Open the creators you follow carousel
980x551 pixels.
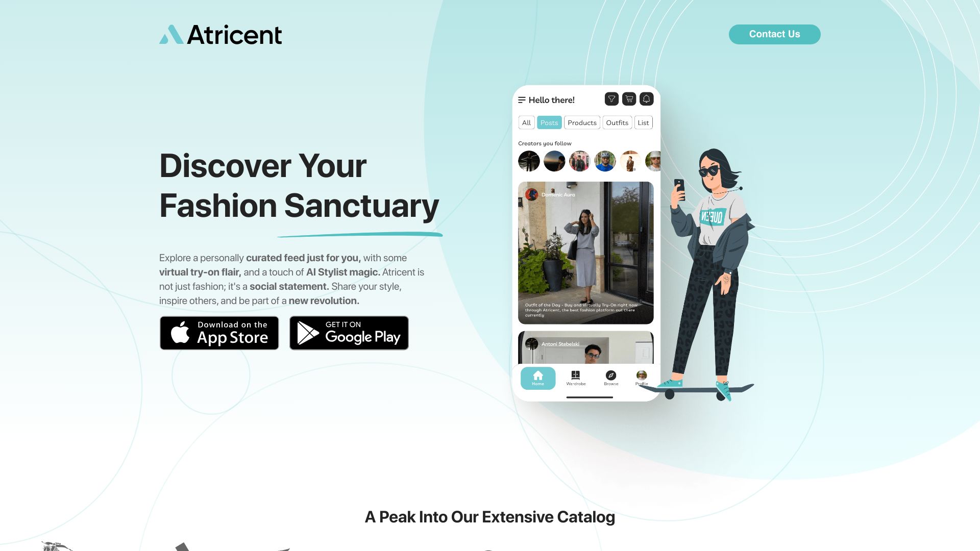coord(585,161)
